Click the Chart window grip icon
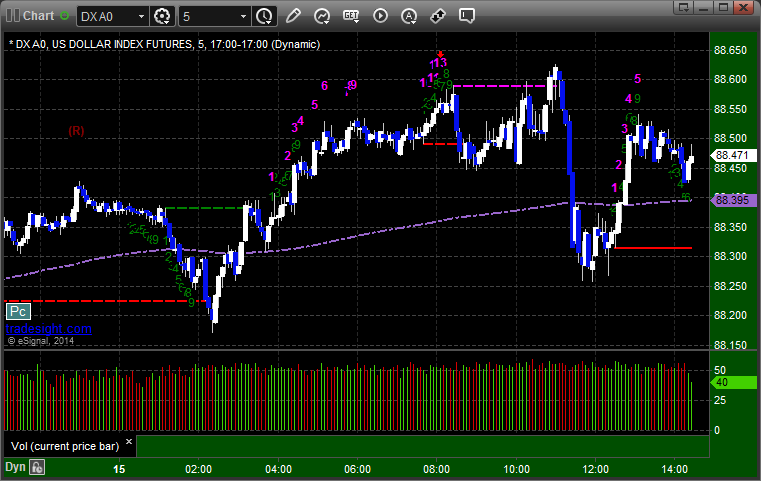Image resolution: width=761 pixels, height=481 pixels. 13,16
